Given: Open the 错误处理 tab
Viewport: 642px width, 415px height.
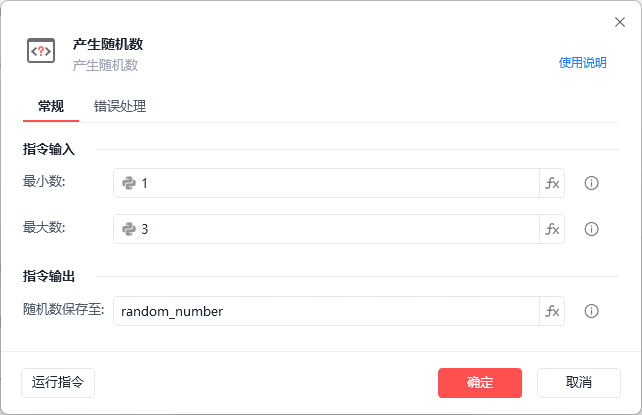Looking at the screenshot, I should point(120,106).
